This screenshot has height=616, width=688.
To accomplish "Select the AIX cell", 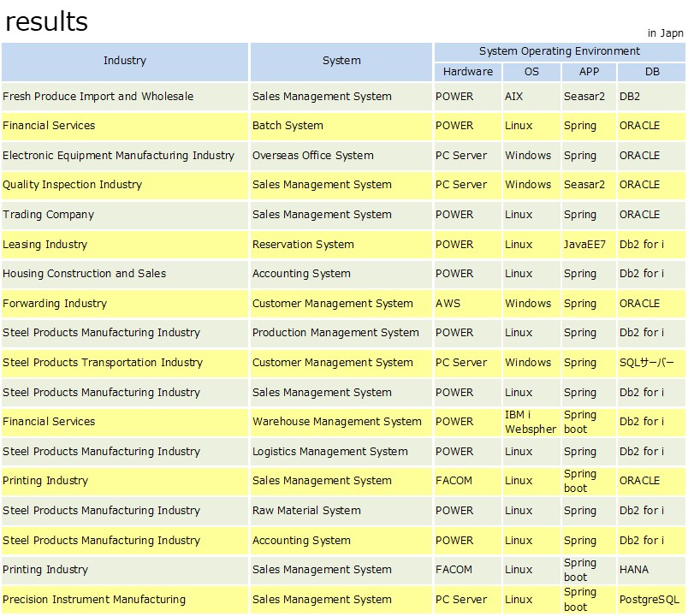I will tap(531, 97).
